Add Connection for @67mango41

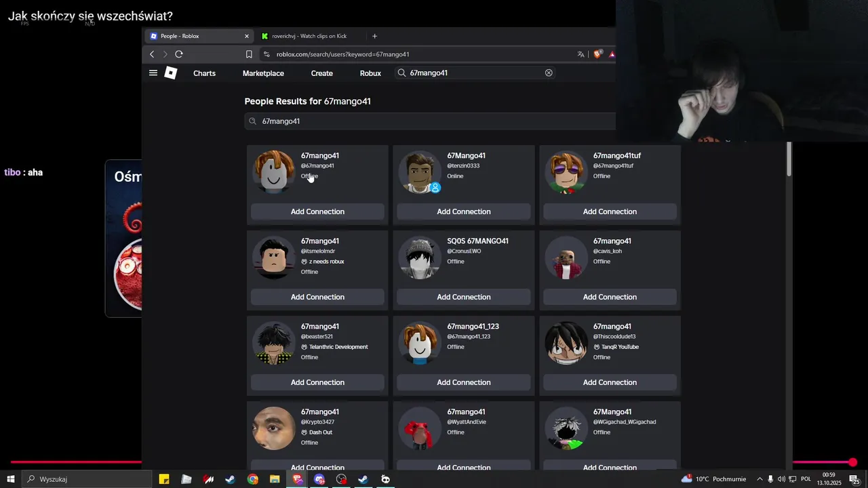coord(317,211)
